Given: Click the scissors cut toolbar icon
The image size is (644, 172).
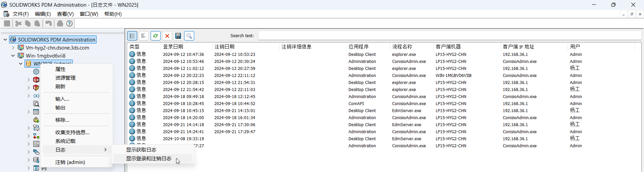Looking at the screenshot, I should 18,23.
